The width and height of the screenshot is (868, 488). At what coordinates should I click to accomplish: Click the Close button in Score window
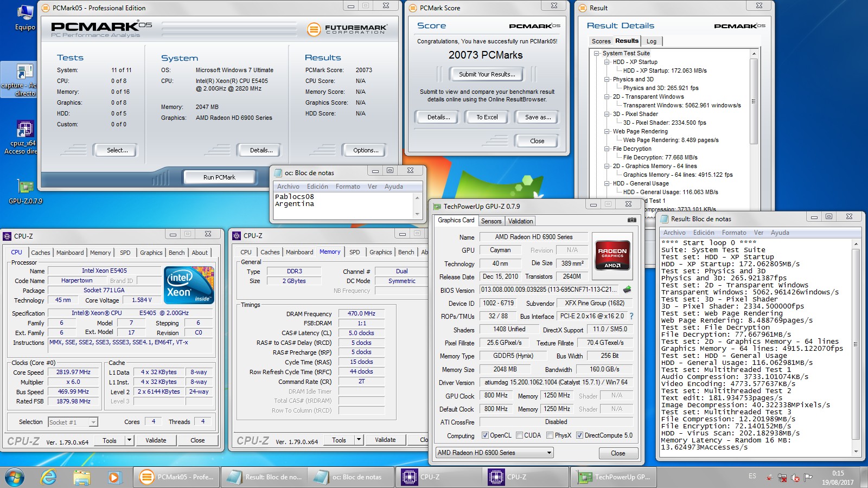tap(537, 141)
